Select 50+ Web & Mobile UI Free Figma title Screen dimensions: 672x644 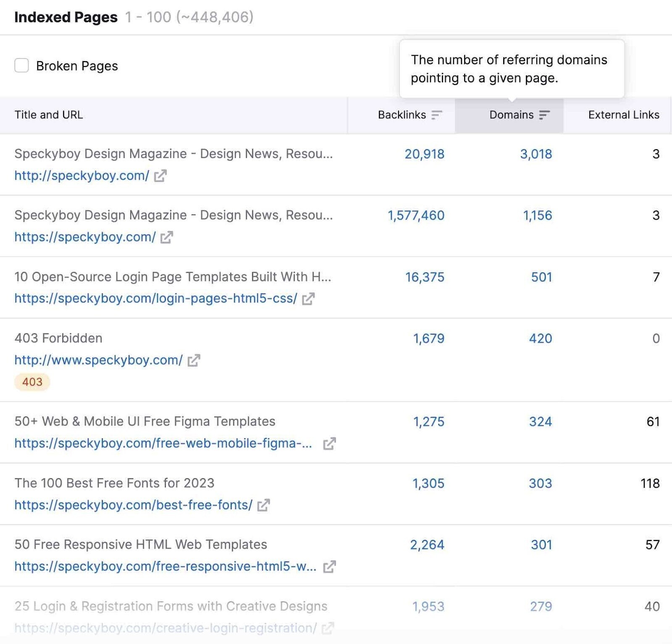pyautogui.click(x=145, y=421)
